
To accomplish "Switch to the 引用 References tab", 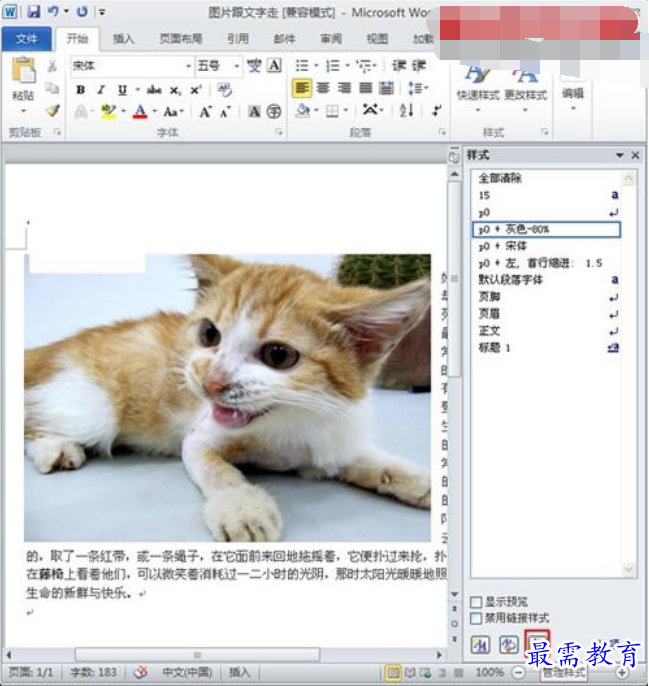I will point(238,39).
